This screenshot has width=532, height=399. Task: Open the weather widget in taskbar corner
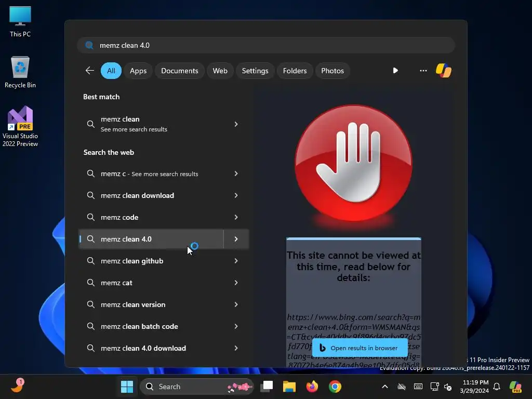click(x=17, y=386)
